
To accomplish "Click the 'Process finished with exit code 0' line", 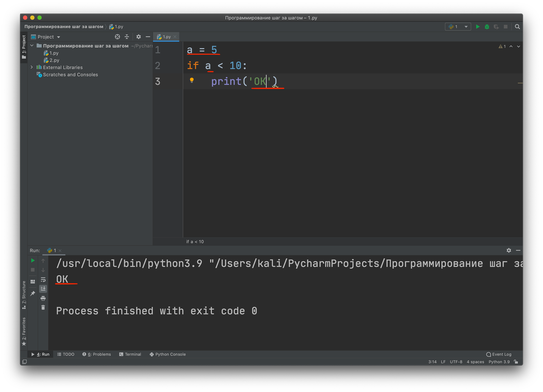I will tap(157, 311).
